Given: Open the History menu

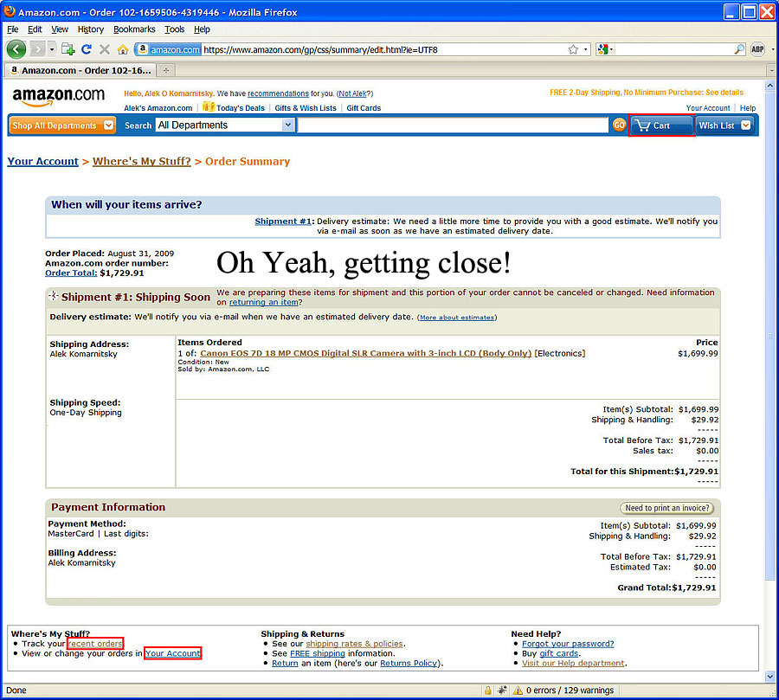Looking at the screenshot, I should (x=90, y=29).
